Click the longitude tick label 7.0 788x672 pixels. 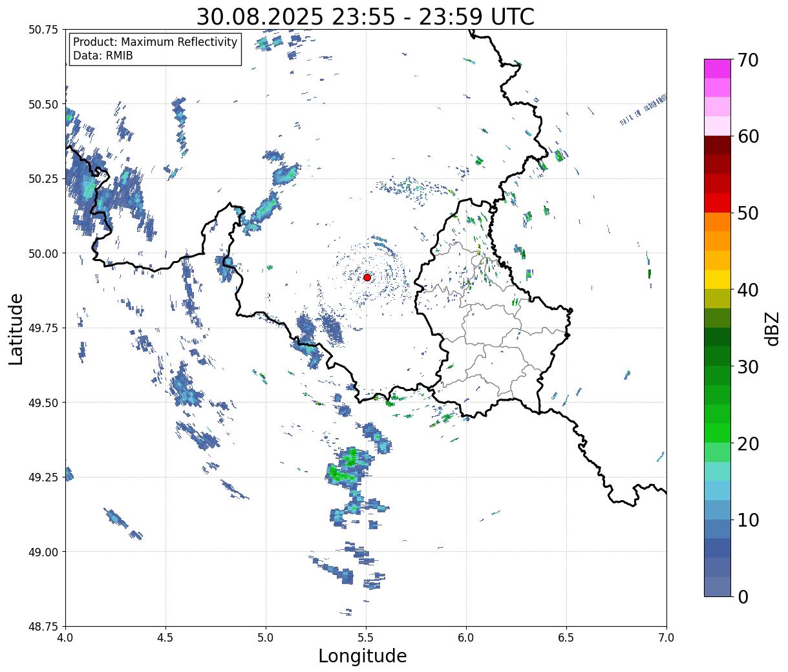pyautogui.click(x=666, y=638)
